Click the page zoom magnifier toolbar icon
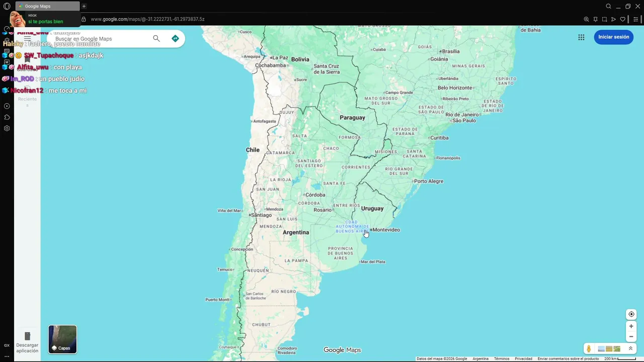The width and height of the screenshot is (644, 362). coord(586,19)
